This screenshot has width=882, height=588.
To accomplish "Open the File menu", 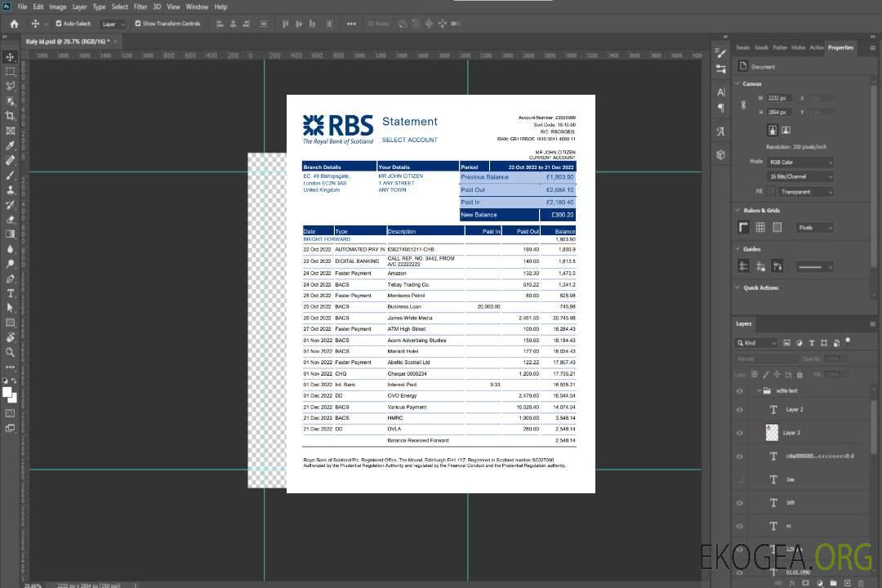I will pos(23,7).
